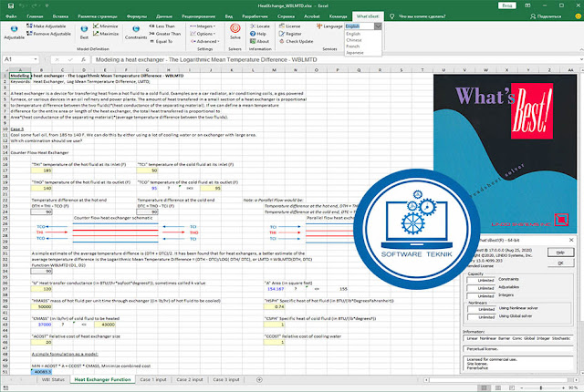Click the About icon in the ribbon
Viewport: 584px width, 392px height.
pyautogui.click(x=253, y=41)
